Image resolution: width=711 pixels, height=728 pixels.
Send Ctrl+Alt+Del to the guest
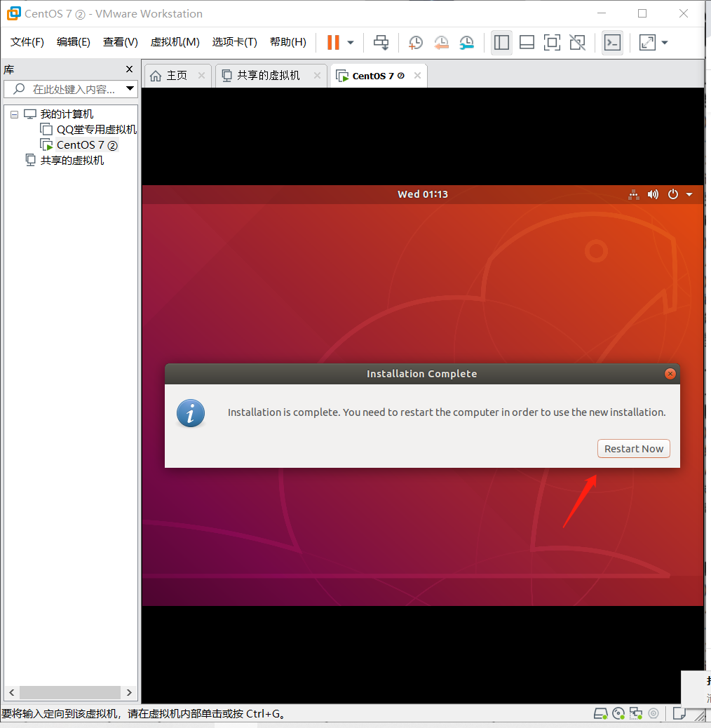[382, 42]
